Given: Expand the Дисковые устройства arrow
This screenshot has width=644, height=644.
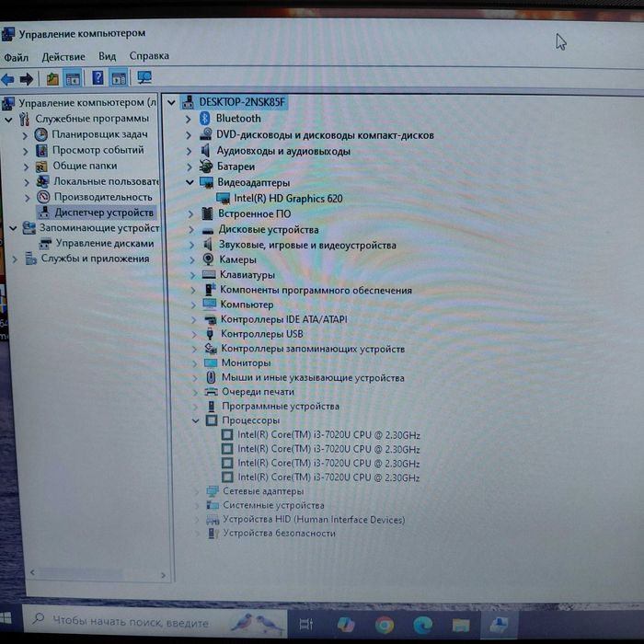Looking at the screenshot, I should pyautogui.click(x=191, y=230).
